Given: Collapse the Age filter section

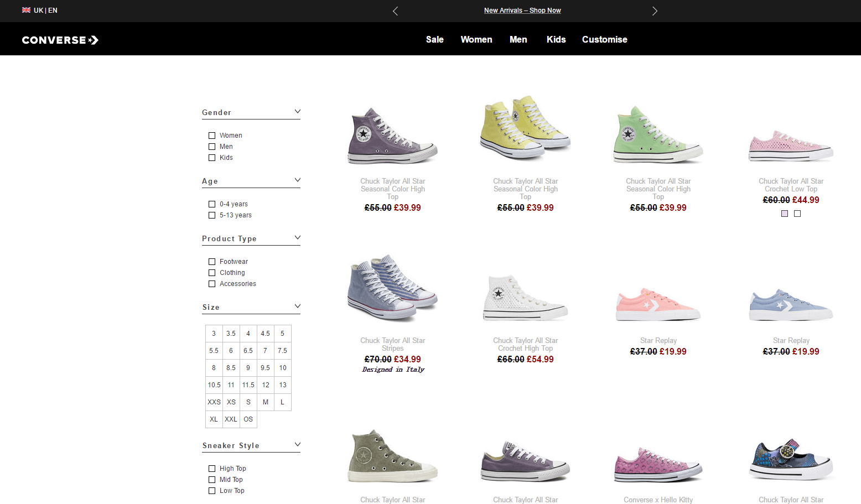Looking at the screenshot, I should pos(298,180).
